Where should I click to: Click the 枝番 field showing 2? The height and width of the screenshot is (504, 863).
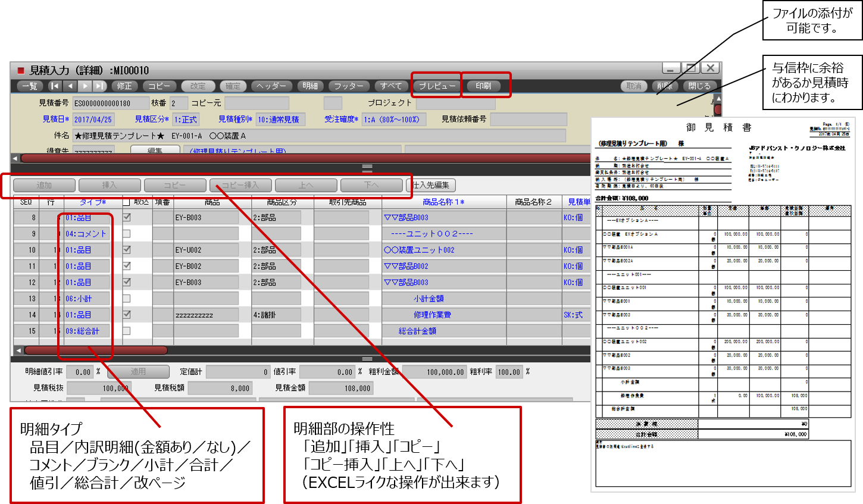[x=179, y=104]
